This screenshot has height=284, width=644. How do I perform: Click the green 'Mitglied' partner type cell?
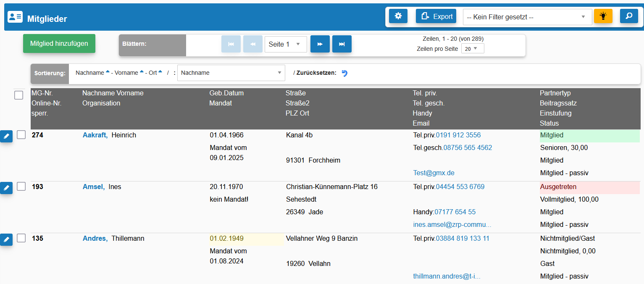point(589,136)
